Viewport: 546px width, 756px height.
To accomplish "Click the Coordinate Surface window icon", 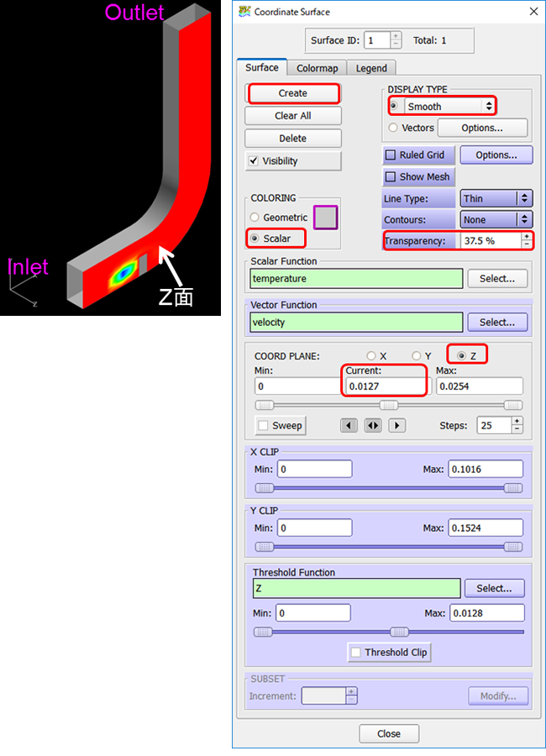I will click(x=244, y=12).
